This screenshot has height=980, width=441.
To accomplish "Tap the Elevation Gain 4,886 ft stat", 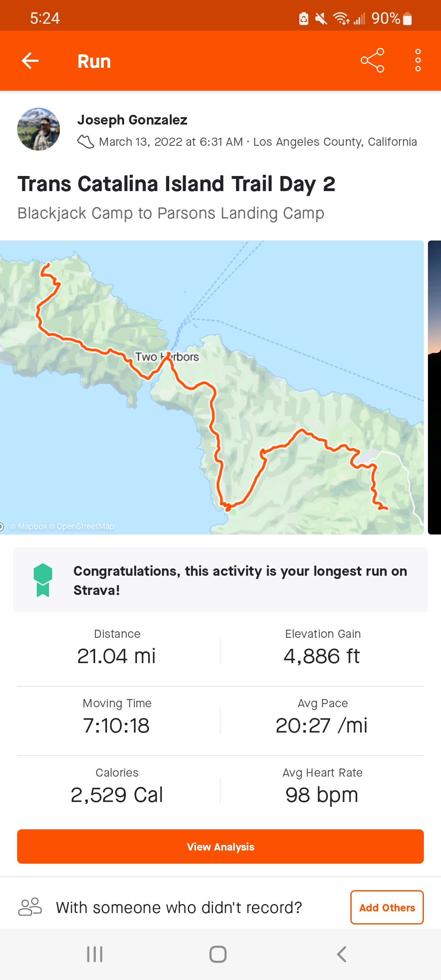I will pyautogui.click(x=322, y=648).
